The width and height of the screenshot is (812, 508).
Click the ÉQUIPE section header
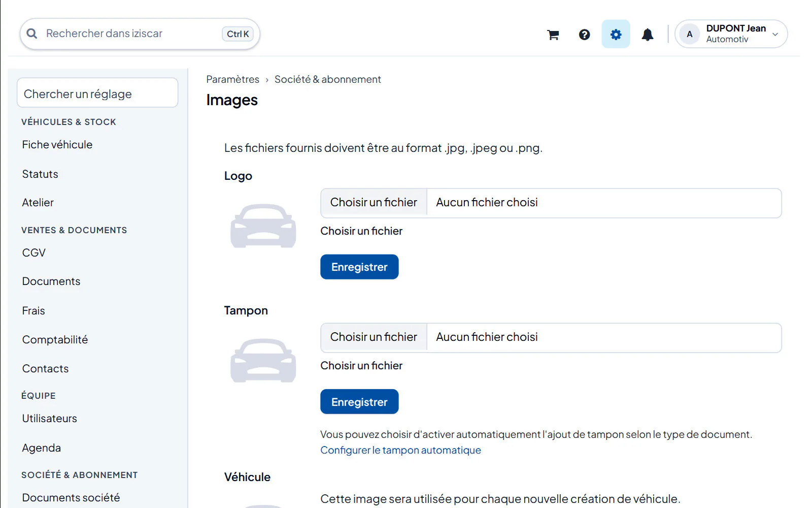click(x=39, y=396)
